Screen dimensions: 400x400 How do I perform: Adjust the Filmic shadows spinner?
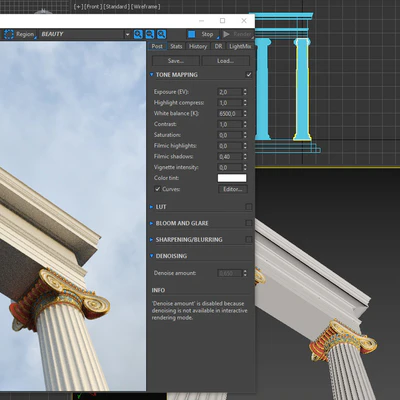point(245,157)
